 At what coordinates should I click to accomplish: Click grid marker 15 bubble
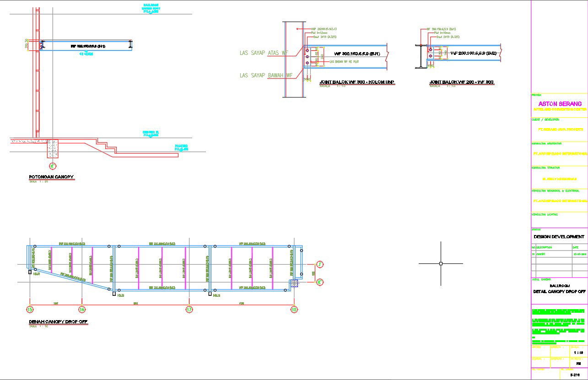point(30,310)
